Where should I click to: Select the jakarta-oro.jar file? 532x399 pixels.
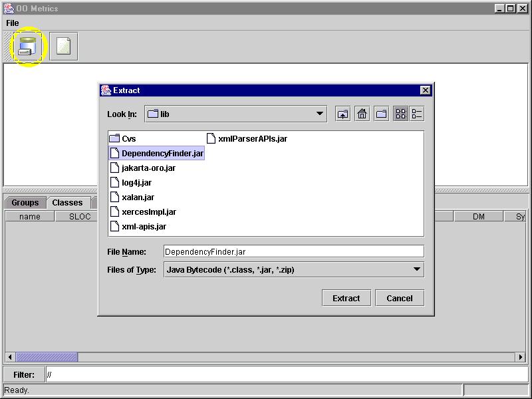(148, 168)
